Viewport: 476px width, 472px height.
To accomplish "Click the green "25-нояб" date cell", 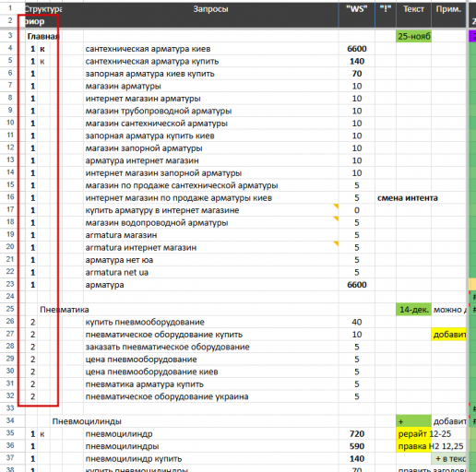I will (x=413, y=37).
